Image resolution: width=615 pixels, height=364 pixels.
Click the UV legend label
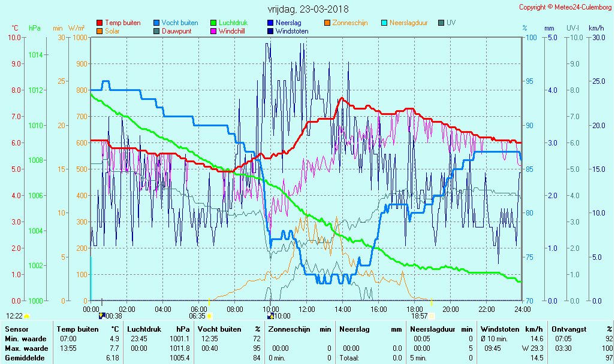[x=451, y=23]
